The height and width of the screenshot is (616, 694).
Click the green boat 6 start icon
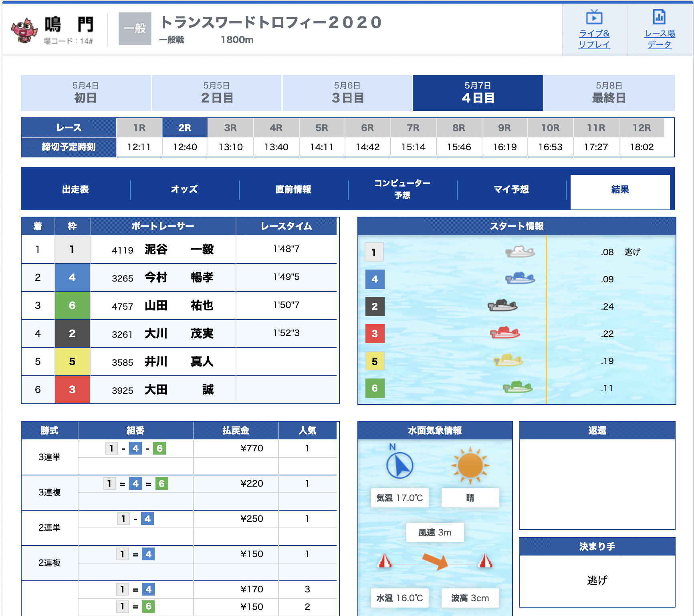(x=518, y=387)
